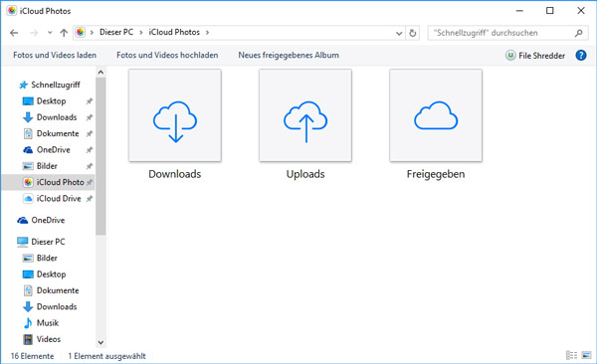Select Dieser PC in navigation pane
This screenshot has width=597, height=364.
[x=48, y=242]
